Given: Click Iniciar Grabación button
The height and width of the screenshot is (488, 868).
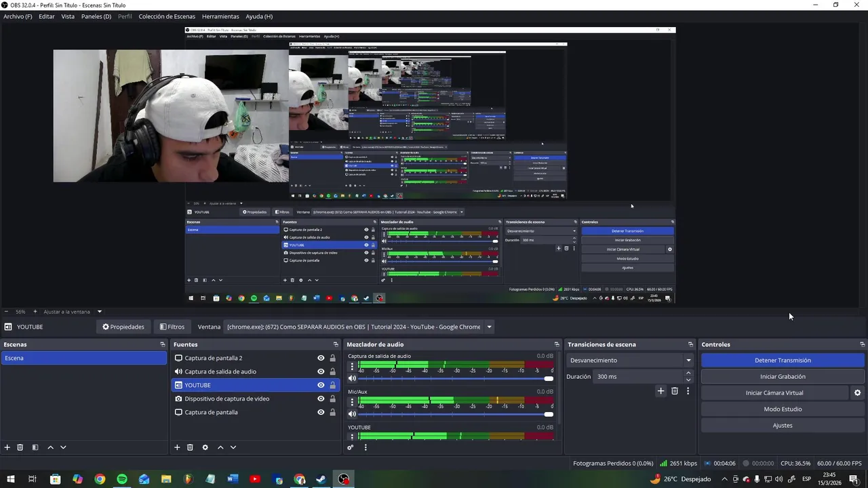Looking at the screenshot, I should click(x=783, y=377).
